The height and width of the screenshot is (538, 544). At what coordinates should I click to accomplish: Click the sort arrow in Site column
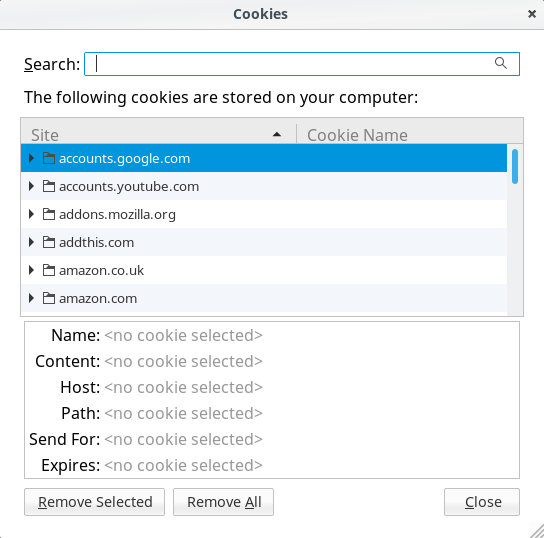click(x=277, y=135)
